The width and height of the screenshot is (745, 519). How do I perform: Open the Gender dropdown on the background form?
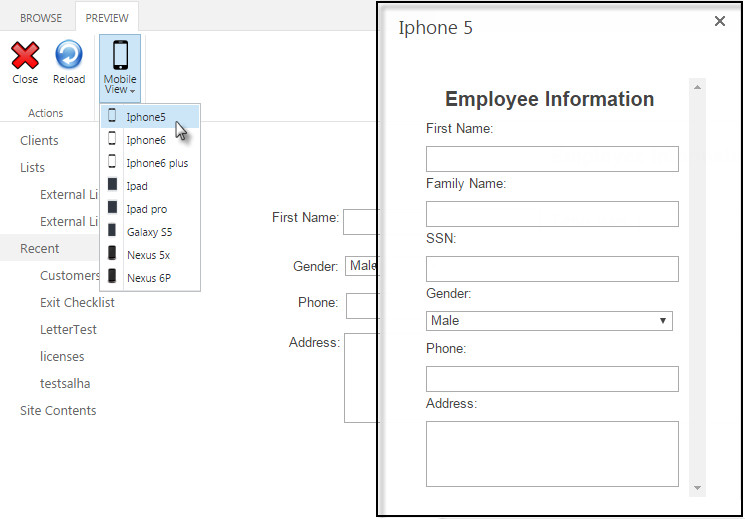[362, 266]
